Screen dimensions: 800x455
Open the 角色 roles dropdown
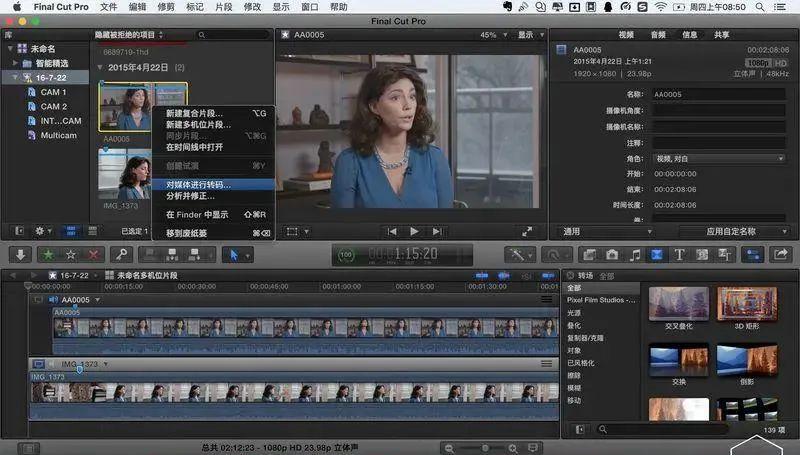[x=719, y=159]
